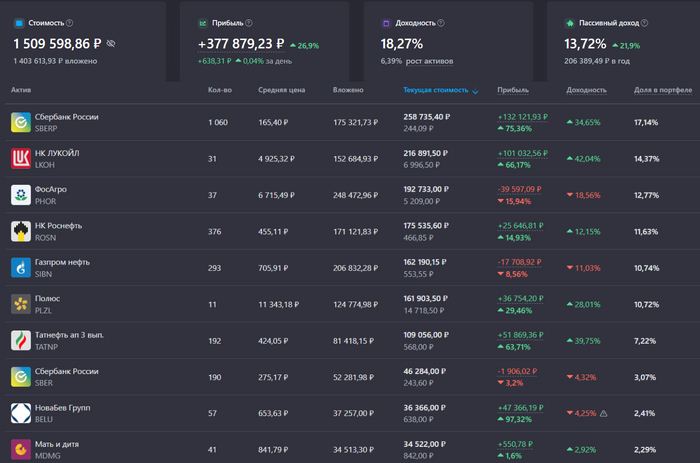
Task: Click the Мать и дитя asset name
Action: [x=57, y=443]
